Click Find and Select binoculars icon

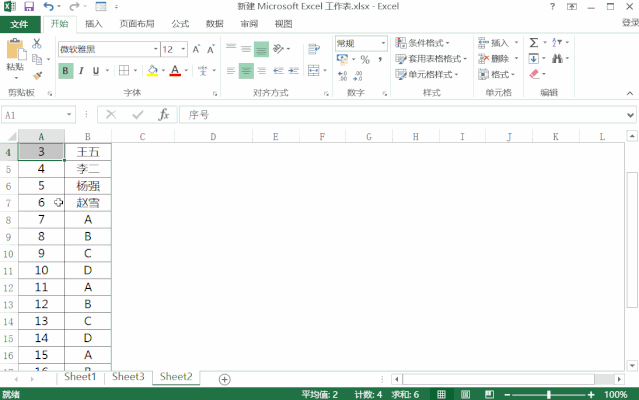tap(557, 59)
